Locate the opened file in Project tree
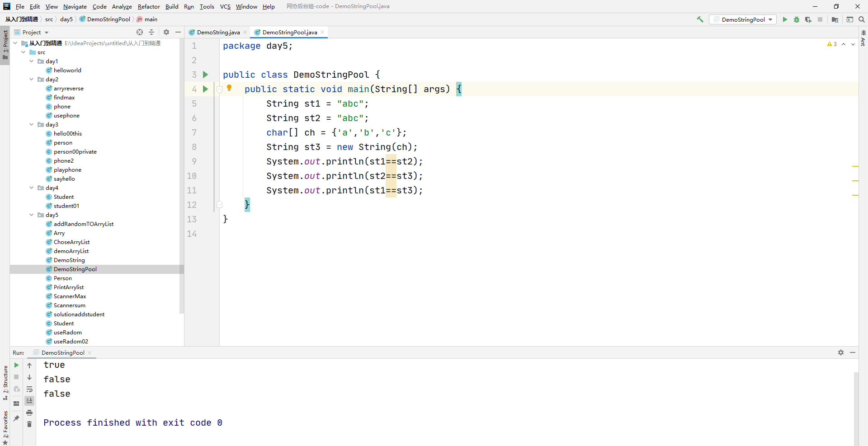Image resolution: width=868 pixels, height=446 pixels. (x=140, y=32)
